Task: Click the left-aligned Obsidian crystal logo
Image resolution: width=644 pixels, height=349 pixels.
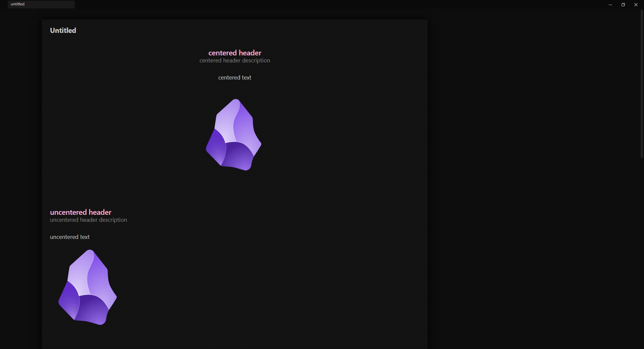Action: pos(88,287)
